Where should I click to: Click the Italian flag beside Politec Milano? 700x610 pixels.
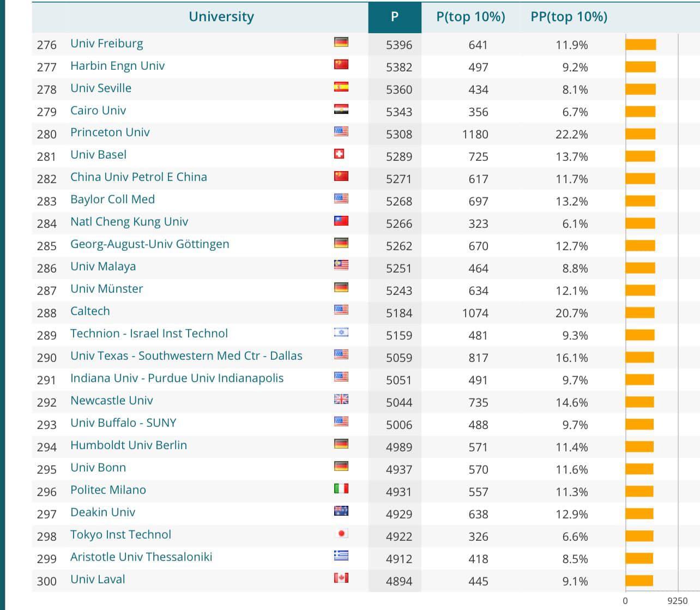341,489
